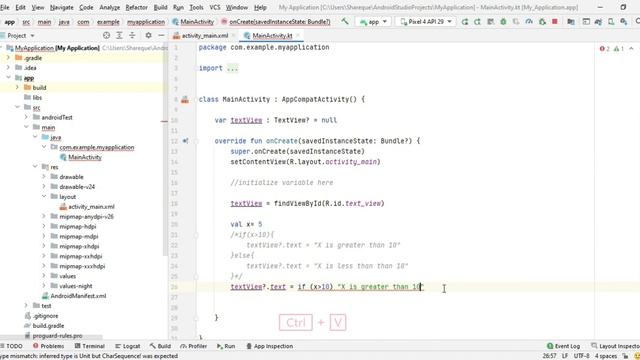This screenshot has height=360, width=640.
Task: Open the Build menu
Action: 160,7
